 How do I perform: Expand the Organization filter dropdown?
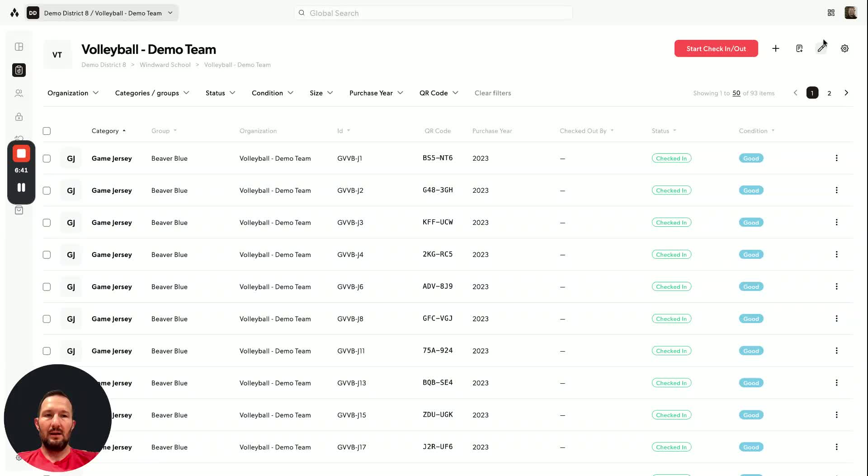[x=73, y=93]
